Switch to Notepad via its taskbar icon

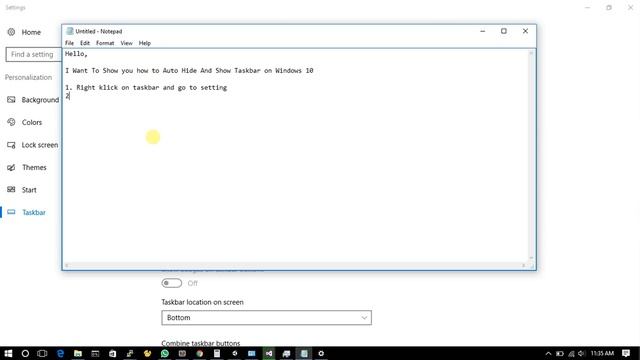click(304, 353)
